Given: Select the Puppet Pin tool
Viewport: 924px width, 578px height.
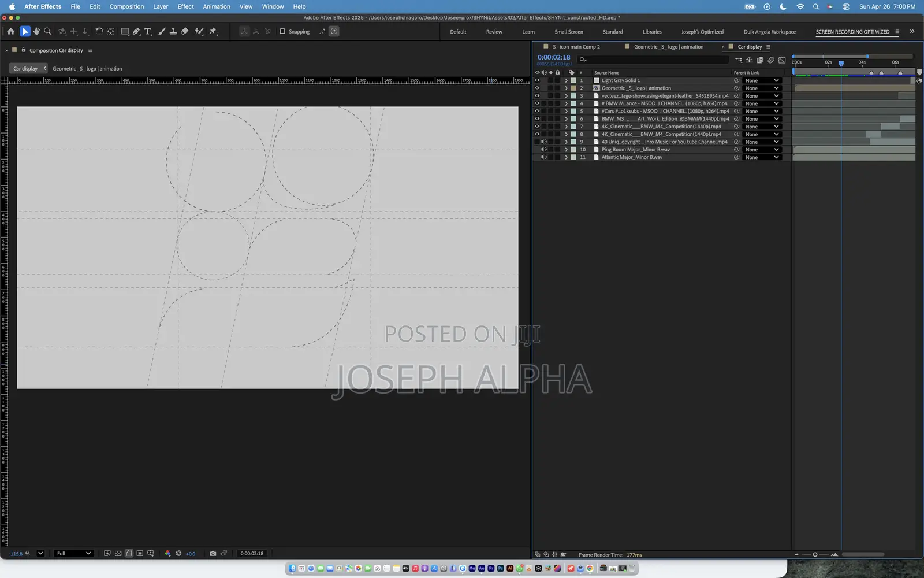Looking at the screenshot, I should [x=213, y=31].
